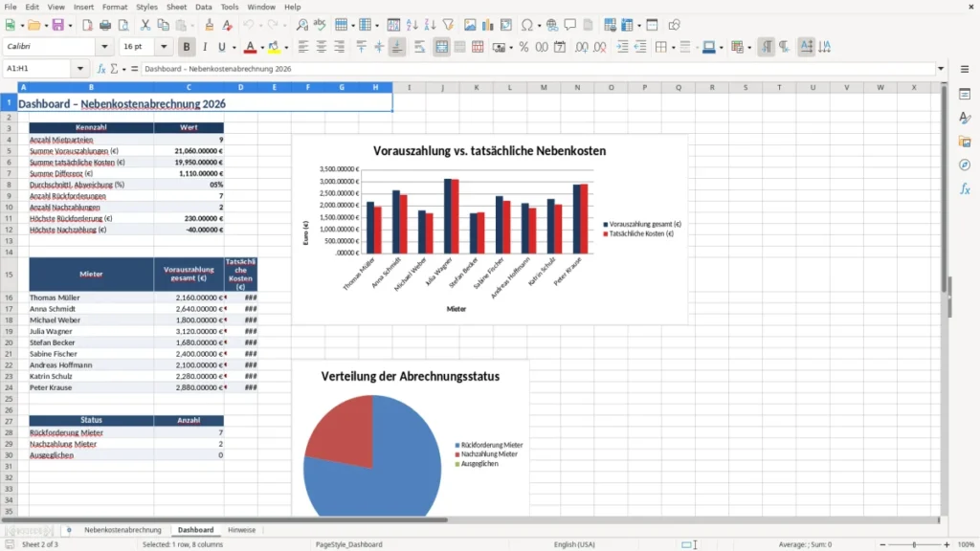980x551 pixels.
Task: Open the sidebar settings hamburger menu
Action: pos(965,69)
